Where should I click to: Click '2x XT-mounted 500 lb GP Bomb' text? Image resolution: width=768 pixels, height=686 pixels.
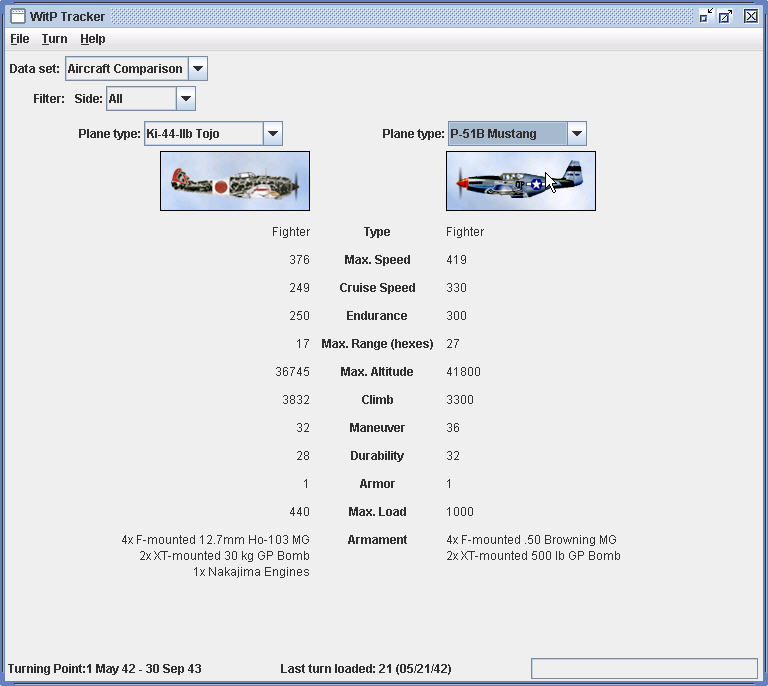(533, 556)
